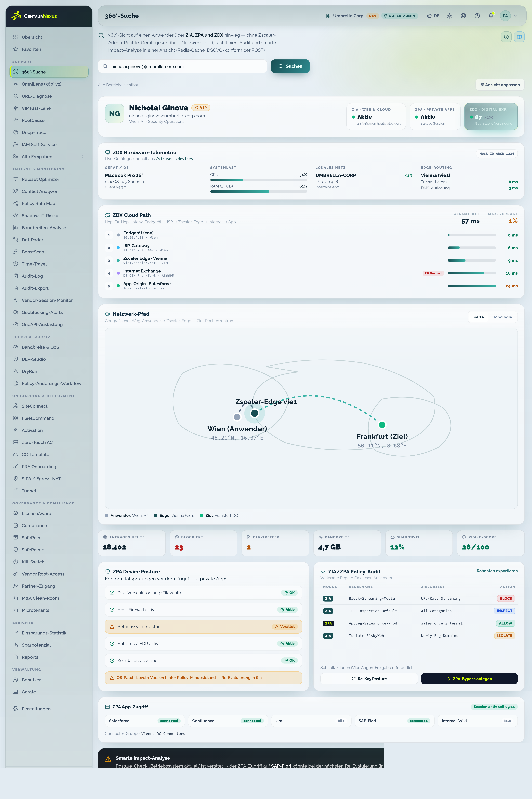Open Einstellungen gear icon
The image size is (532, 799).
click(16, 709)
